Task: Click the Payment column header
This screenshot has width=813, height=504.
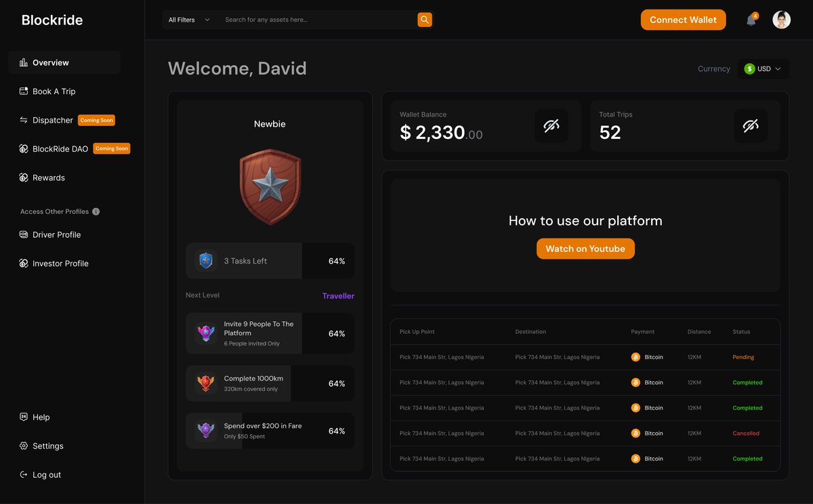Action: 643,332
